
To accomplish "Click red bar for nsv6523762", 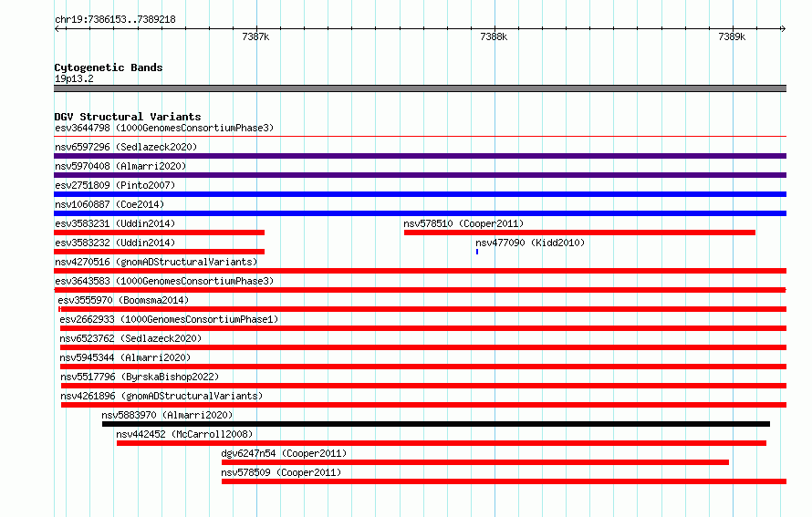I will 423,347.
